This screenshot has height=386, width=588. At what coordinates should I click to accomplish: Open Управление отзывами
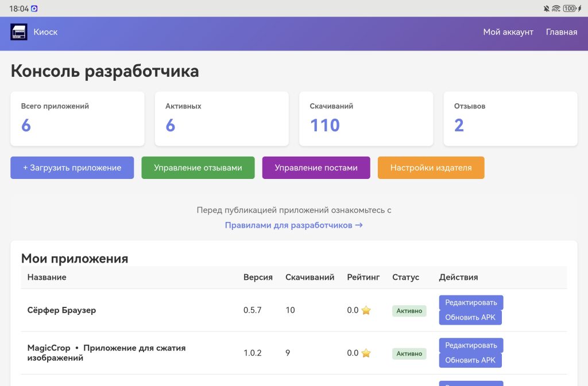(198, 168)
